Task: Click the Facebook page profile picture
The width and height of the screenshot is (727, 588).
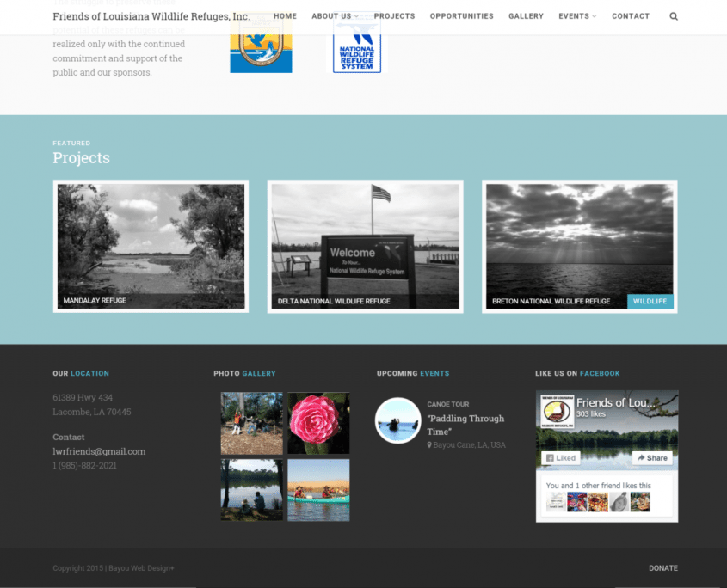Action: [558, 411]
